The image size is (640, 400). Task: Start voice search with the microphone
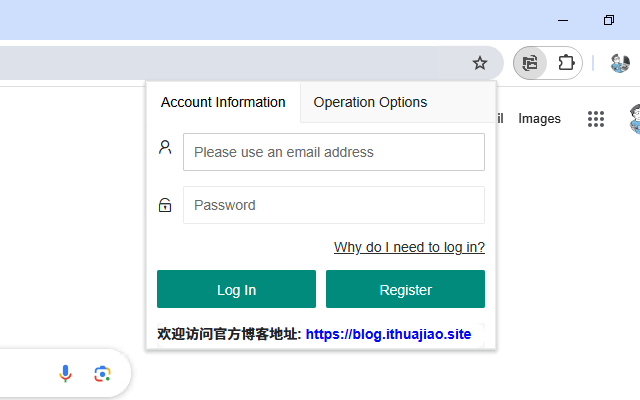(x=65, y=373)
